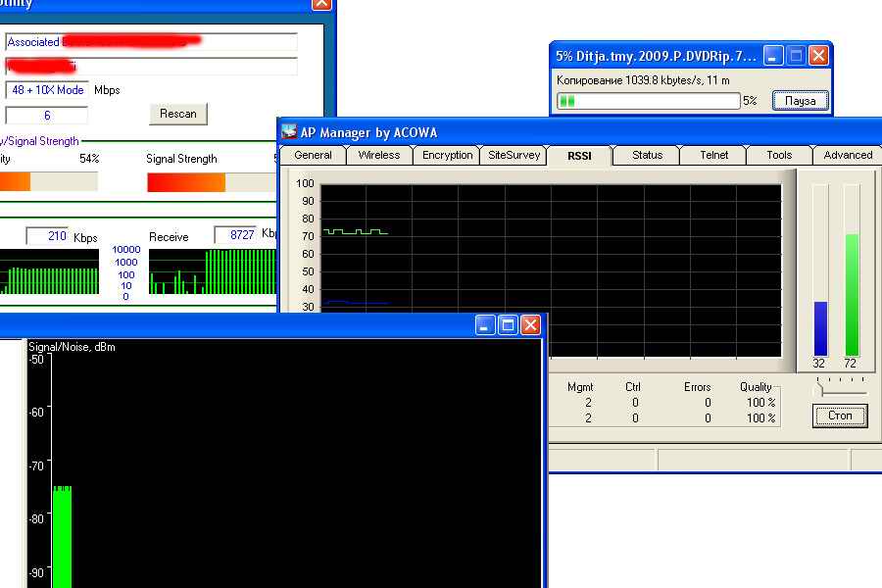Select the RSSI tab
This screenshot has height=588, width=882.
coord(579,155)
